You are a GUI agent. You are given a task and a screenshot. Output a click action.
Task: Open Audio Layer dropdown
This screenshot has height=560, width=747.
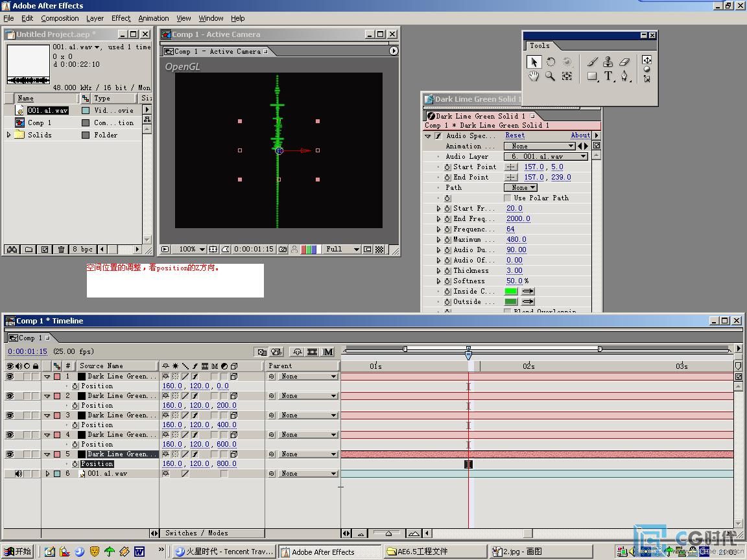point(546,157)
